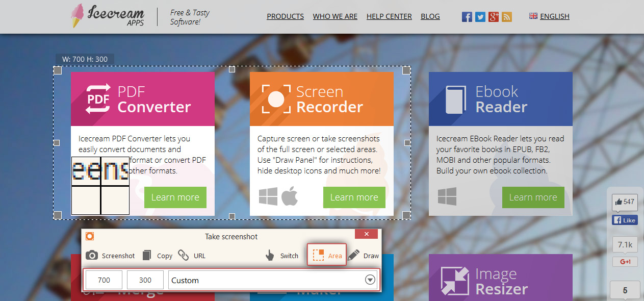Image resolution: width=644 pixels, height=301 pixels.
Task: Visit the BLOG section
Action: (430, 16)
